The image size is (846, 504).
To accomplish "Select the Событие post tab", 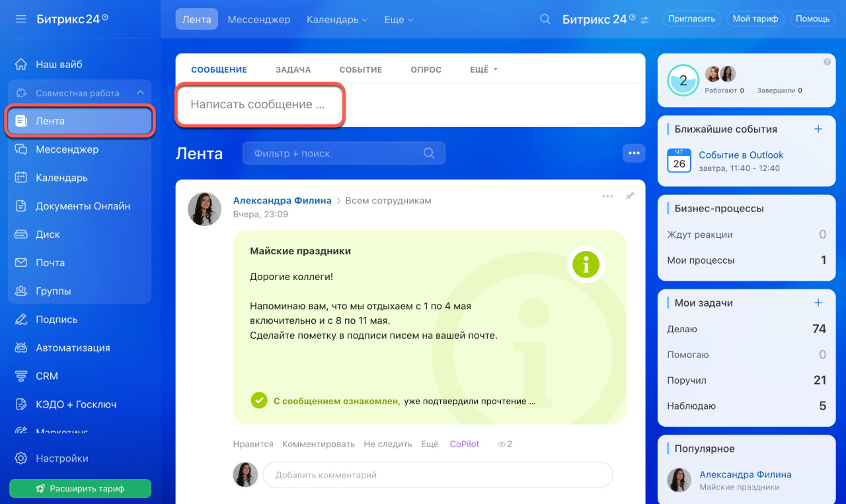I will click(361, 69).
